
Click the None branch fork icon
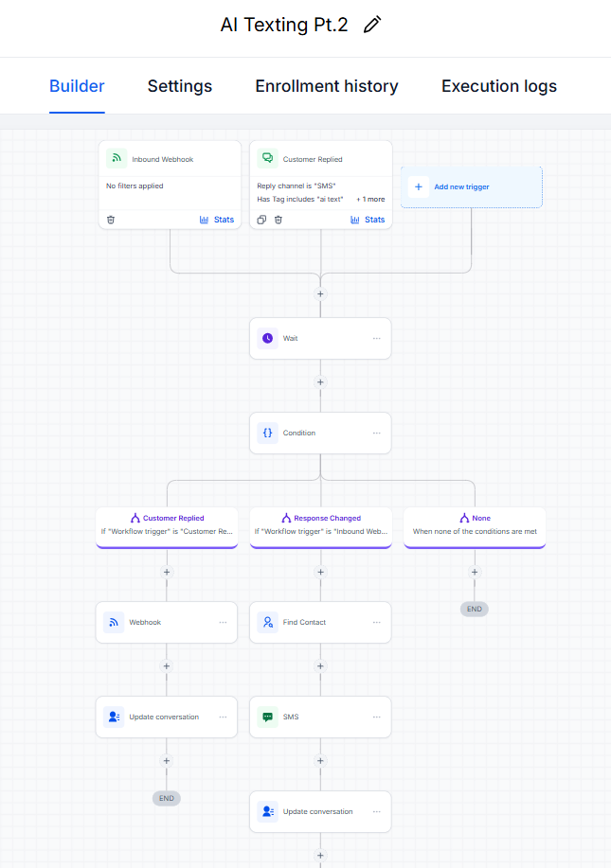point(464,518)
